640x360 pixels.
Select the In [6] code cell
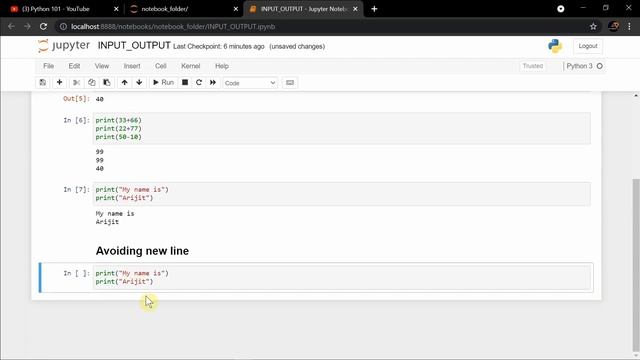[342, 128]
